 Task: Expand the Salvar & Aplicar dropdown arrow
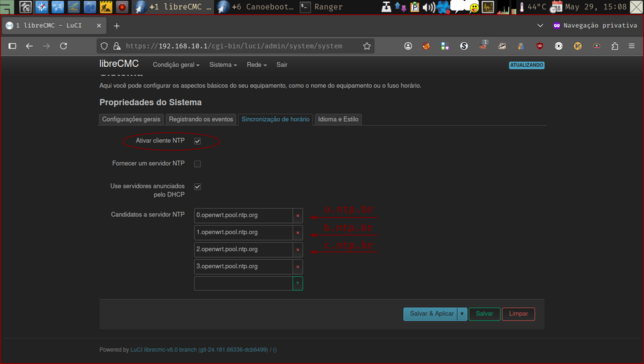(x=462, y=314)
